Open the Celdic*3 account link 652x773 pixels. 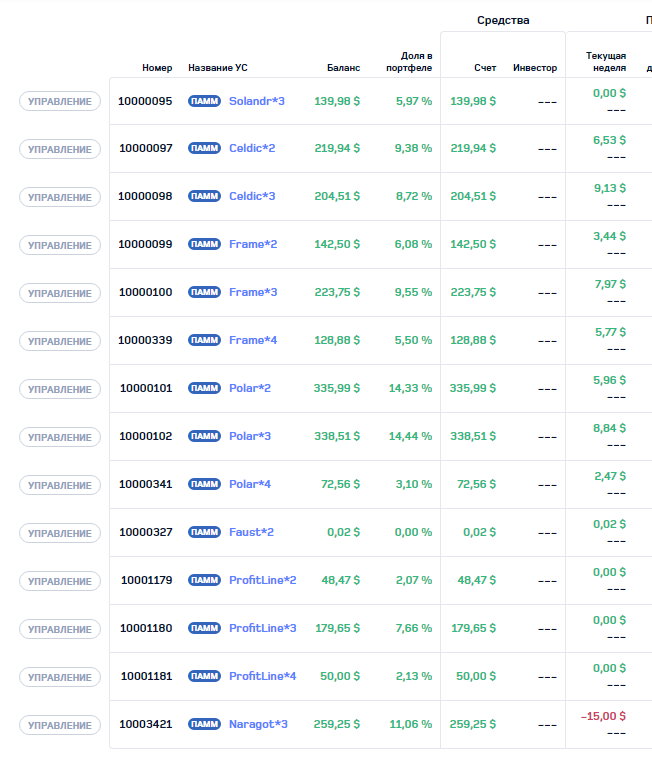tap(252, 196)
